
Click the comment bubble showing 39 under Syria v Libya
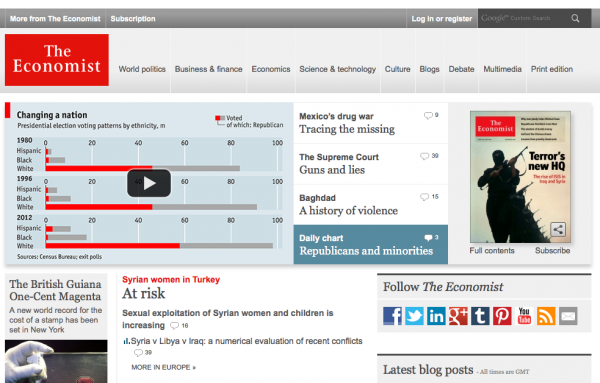coord(138,353)
